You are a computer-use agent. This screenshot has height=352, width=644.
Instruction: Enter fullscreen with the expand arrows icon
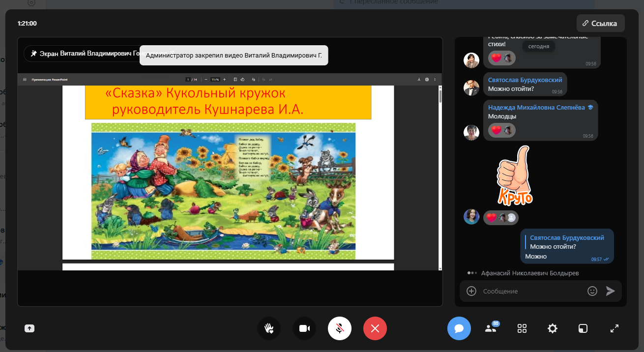[615, 328]
